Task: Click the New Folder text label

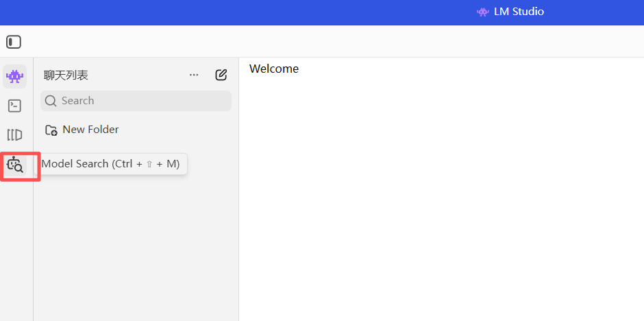Action: pos(90,130)
